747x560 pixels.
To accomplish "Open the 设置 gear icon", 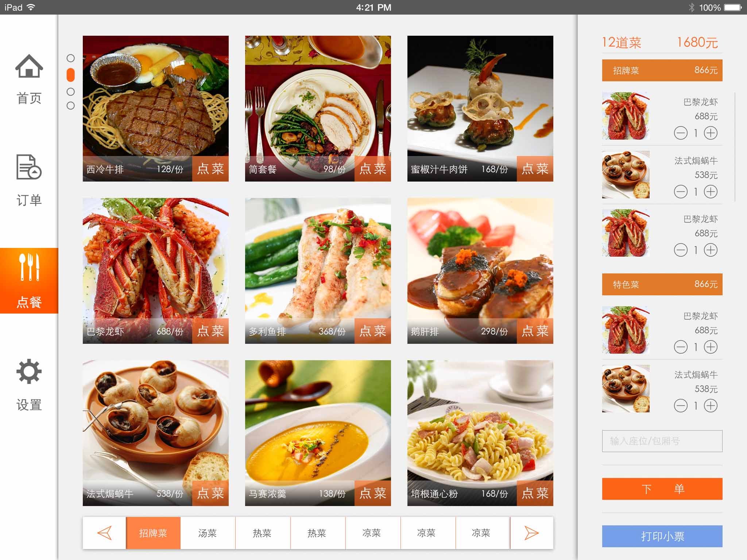I will pos(29,372).
